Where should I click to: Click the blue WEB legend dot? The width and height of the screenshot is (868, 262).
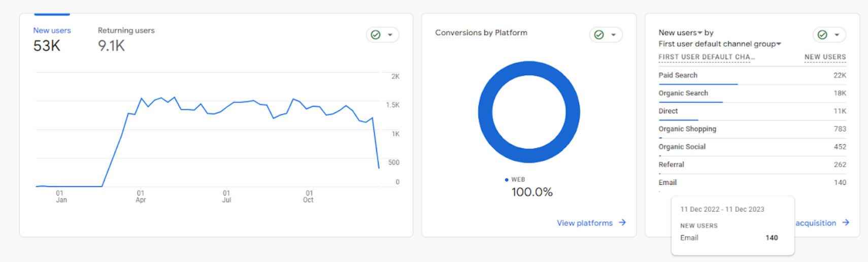(507, 180)
